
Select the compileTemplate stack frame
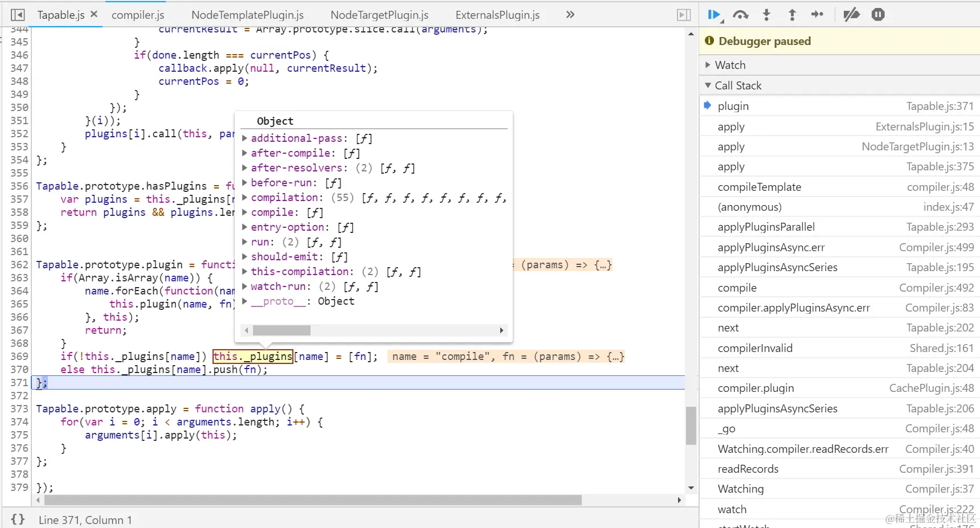coord(839,187)
